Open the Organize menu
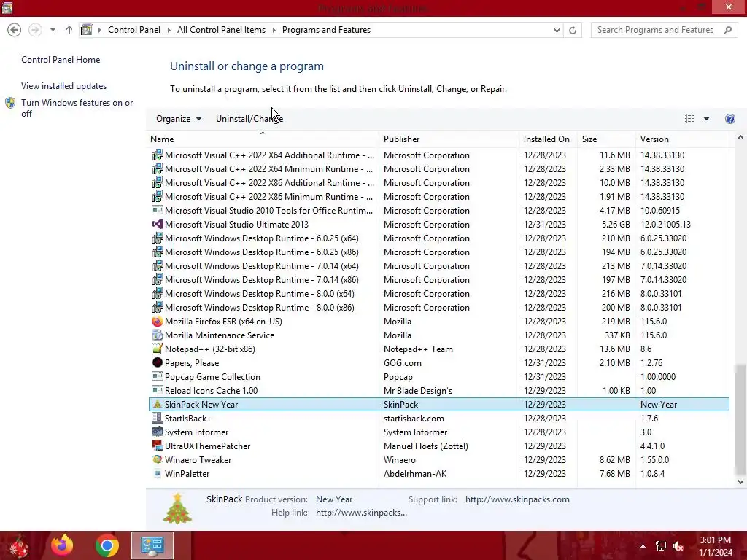The image size is (747, 560). tap(179, 119)
